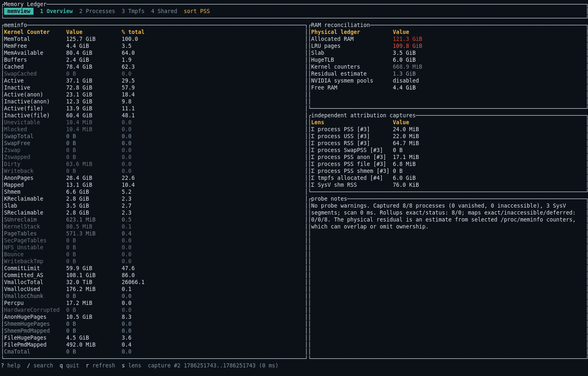
Task: Click the % total column header
Action: (133, 32)
